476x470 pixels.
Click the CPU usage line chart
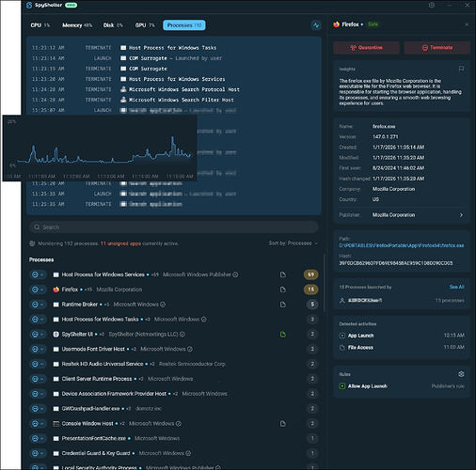[100, 148]
